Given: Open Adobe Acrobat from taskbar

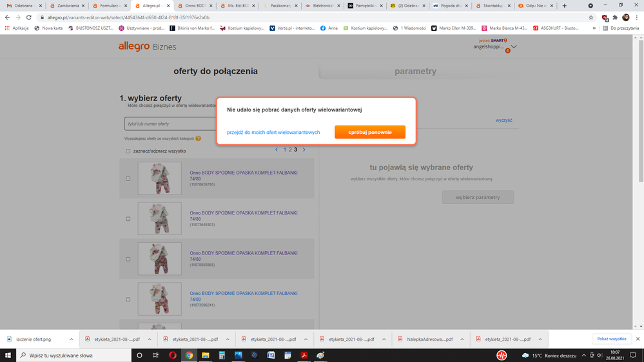Looking at the screenshot, I should point(304,356).
